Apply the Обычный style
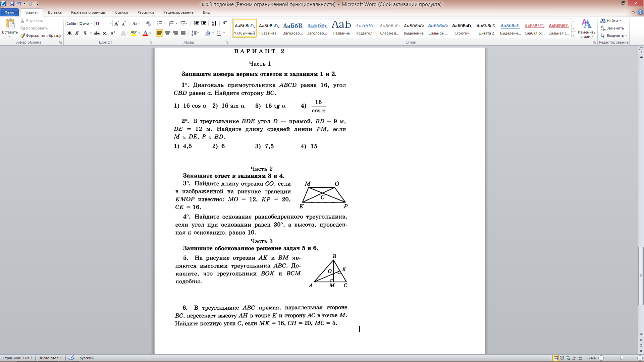 tap(245, 28)
